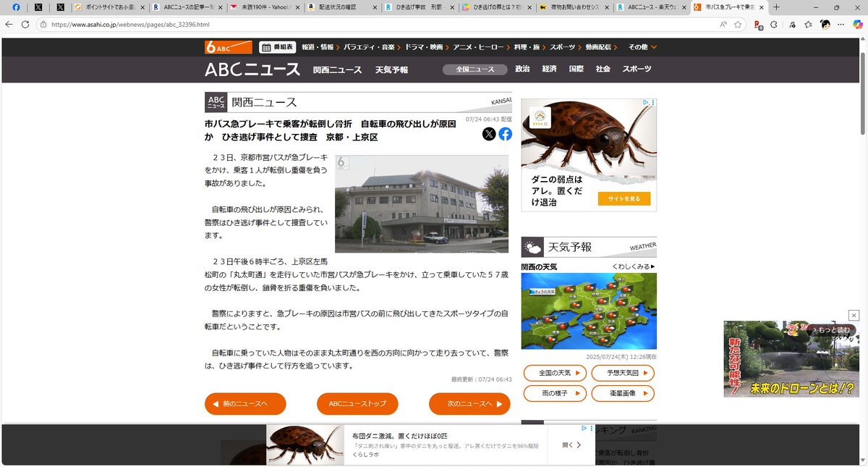Bookmark this page with the star icon
Screen dimensions: 868x467
738,24
